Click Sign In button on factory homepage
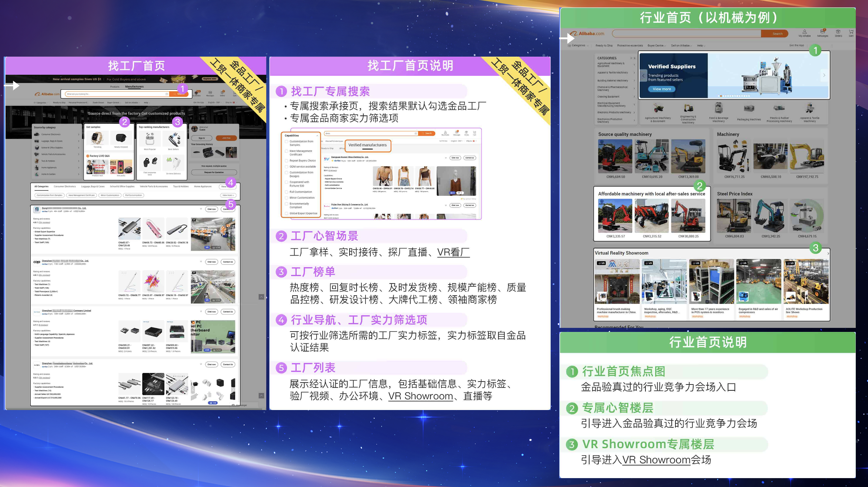 point(201,138)
